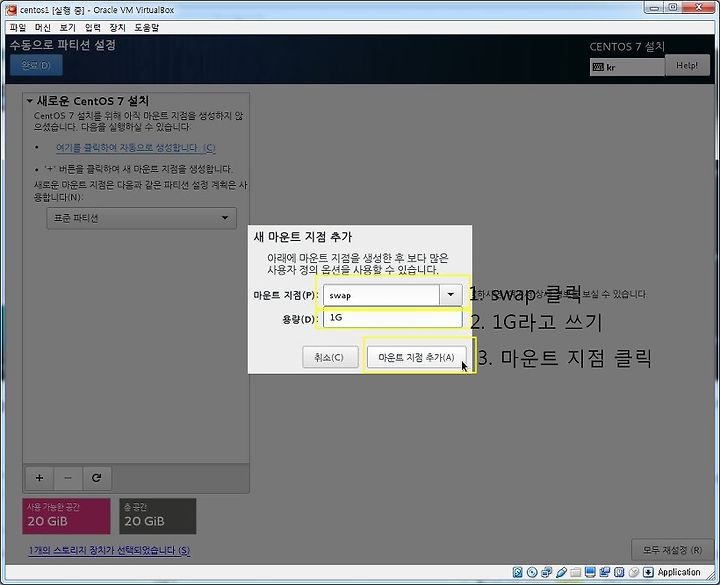Click the 마운트 지점 추가(A) button
Viewport: 720px width, 585px height.
416,357
